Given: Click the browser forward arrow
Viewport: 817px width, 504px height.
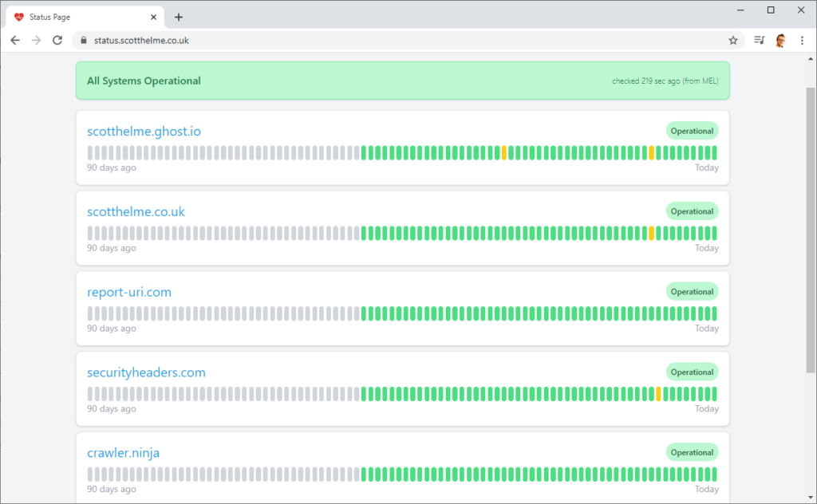Looking at the screenshot, I should (x=36, y=40).
